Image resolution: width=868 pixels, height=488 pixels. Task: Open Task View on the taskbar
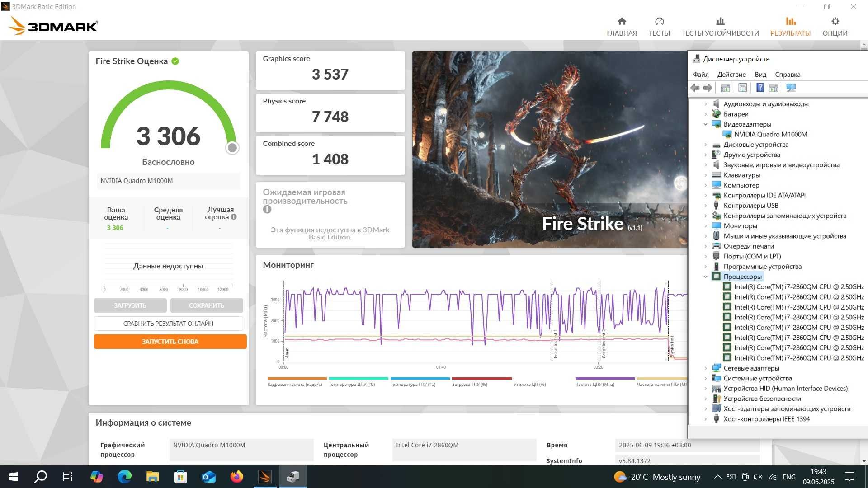(68, 477)
